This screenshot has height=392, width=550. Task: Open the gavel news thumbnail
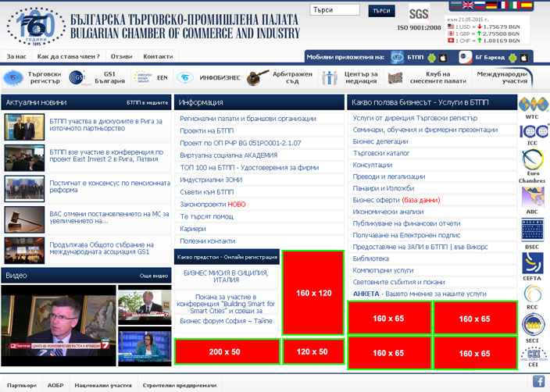pos(24,219)
